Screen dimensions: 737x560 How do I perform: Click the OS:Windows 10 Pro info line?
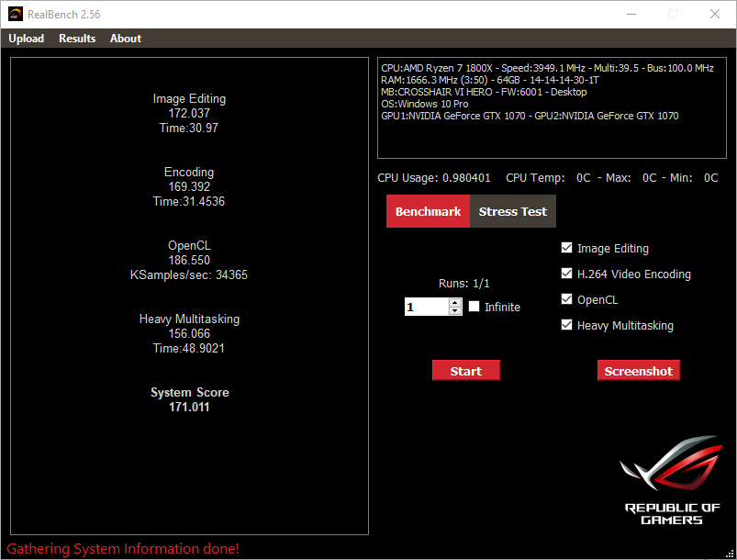[424, 104]
